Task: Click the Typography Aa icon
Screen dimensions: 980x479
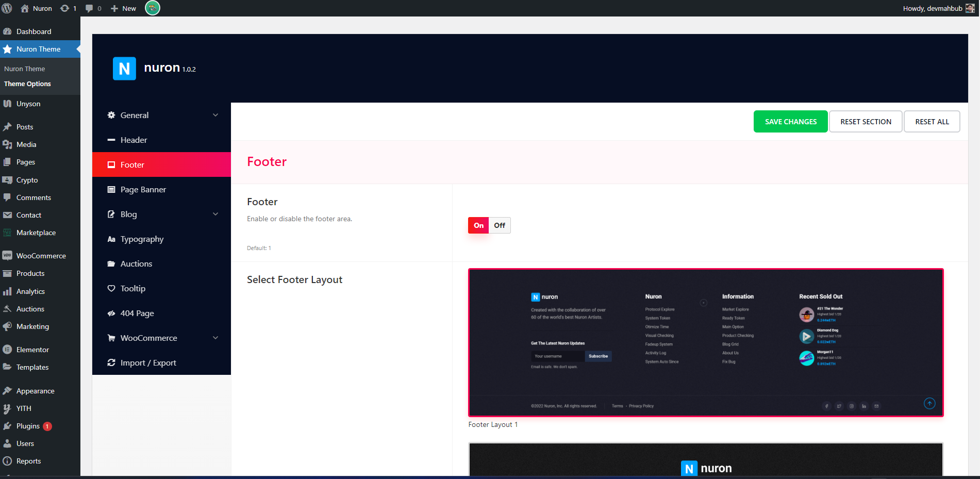Action: coord(111,239)
